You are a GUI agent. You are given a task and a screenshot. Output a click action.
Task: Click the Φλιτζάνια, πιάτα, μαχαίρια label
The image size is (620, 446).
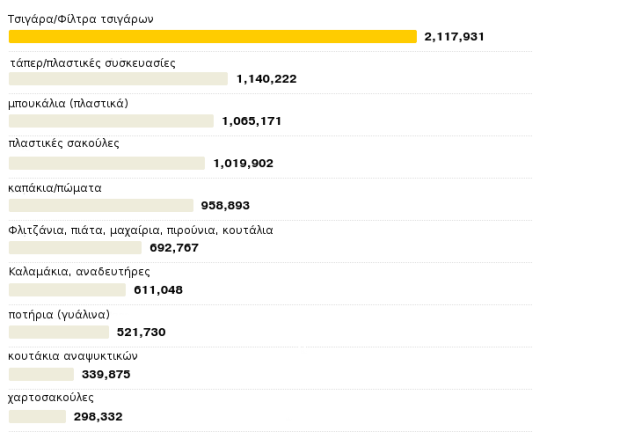[140, 230]
